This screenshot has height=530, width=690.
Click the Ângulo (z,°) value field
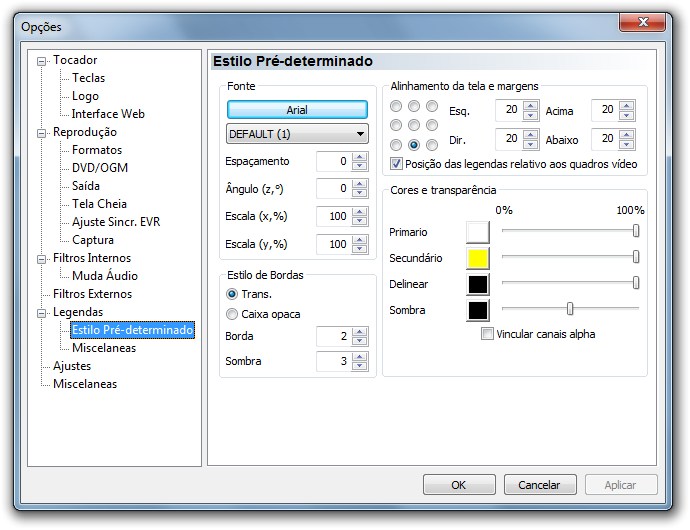pos(334,188)
